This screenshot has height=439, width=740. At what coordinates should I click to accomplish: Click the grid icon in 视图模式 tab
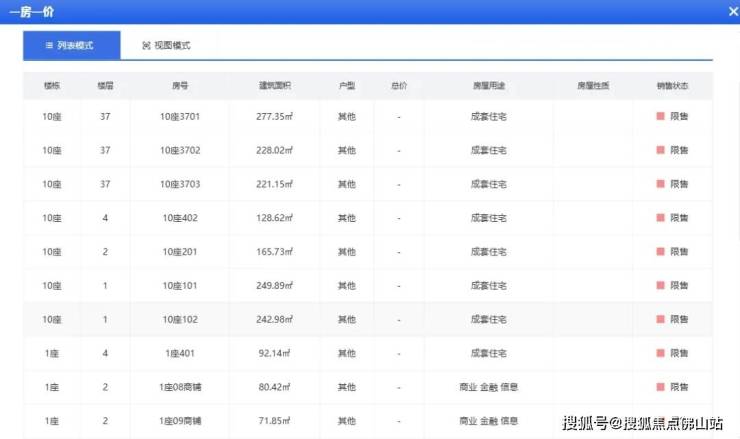147,45
